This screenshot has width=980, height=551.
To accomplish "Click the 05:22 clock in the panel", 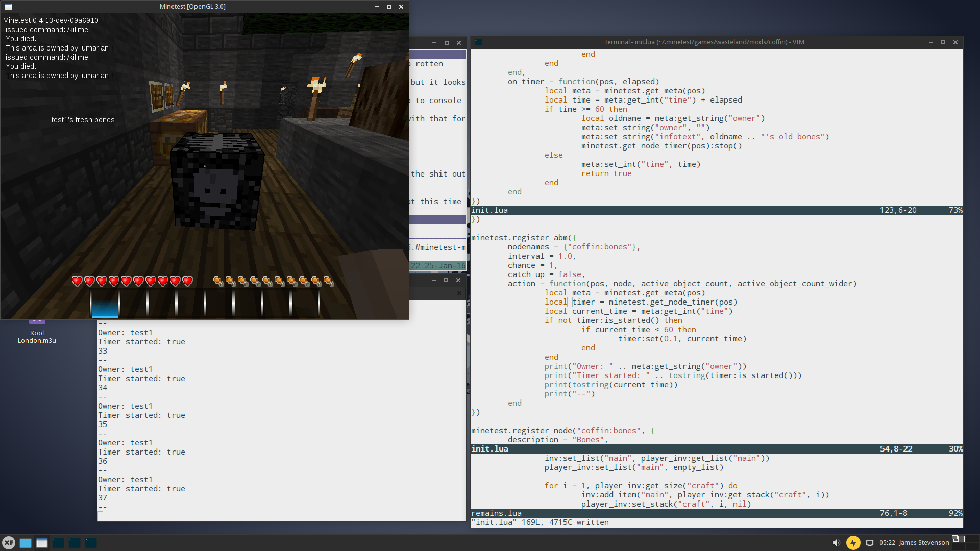I will pos(887,543).
